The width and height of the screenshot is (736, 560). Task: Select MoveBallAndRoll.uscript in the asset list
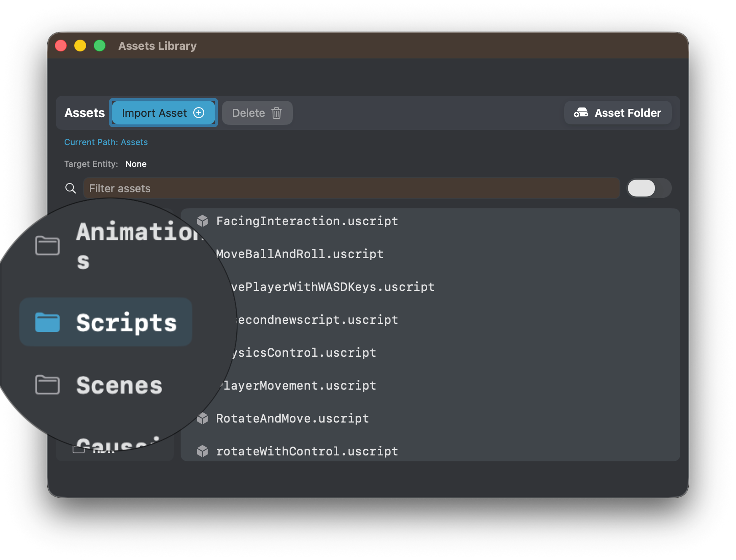click(x=299, y=253)
